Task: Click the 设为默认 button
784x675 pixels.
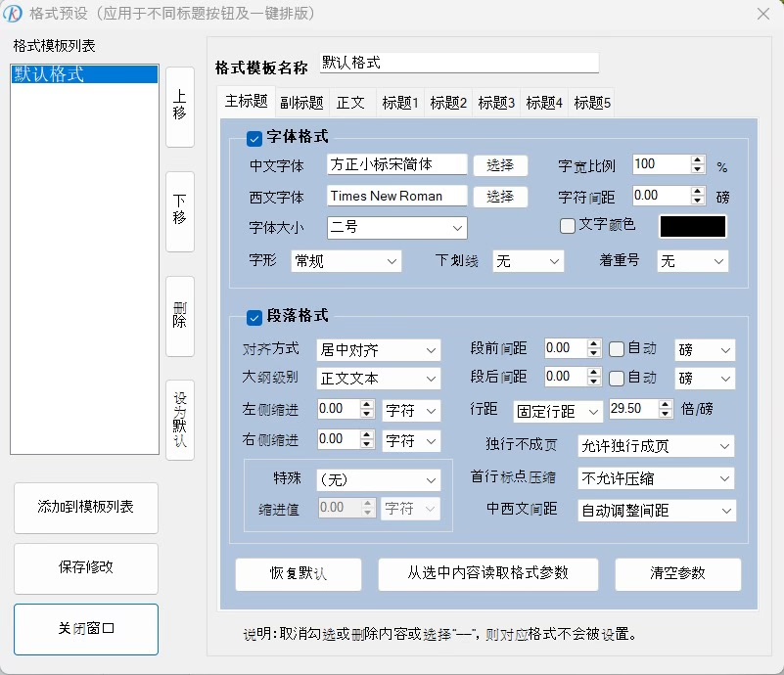Action: pos(180,421)
